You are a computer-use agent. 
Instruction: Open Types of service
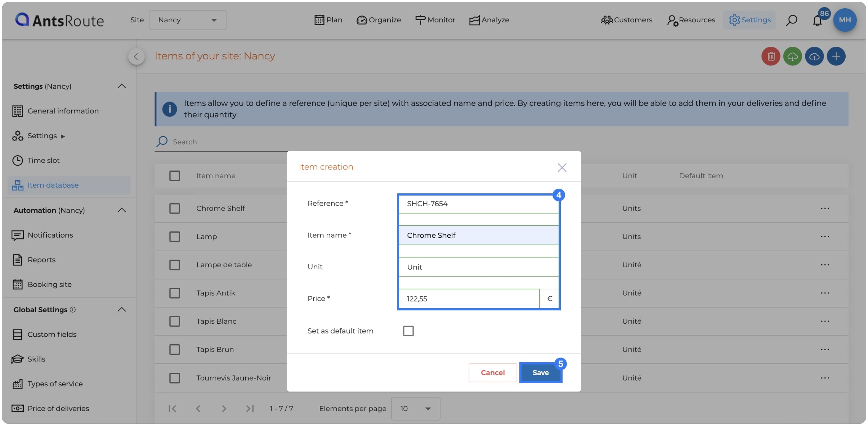(x=48, y=384)
